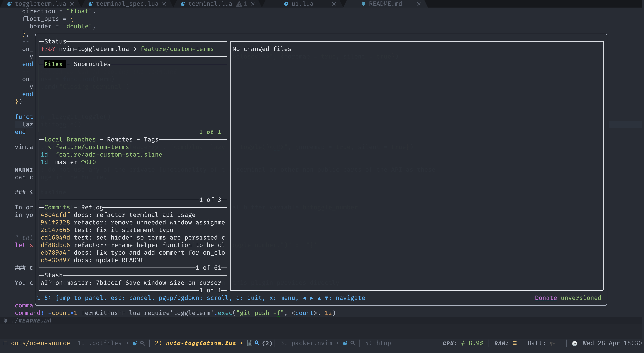Screen dimensions: 644x353
Task: Click the feature/custom-terms branch in Status panel
Action: pyautogui.click(x=177, y=49)
